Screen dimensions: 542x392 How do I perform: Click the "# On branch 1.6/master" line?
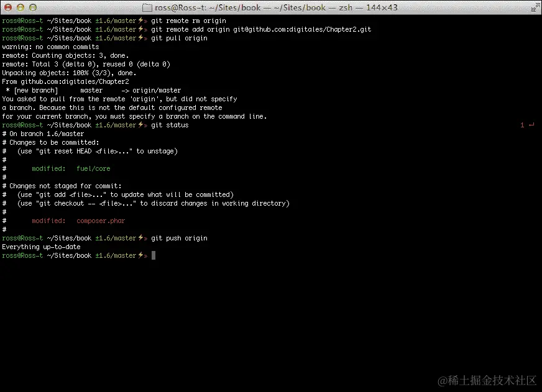click(x=43, y=134)
